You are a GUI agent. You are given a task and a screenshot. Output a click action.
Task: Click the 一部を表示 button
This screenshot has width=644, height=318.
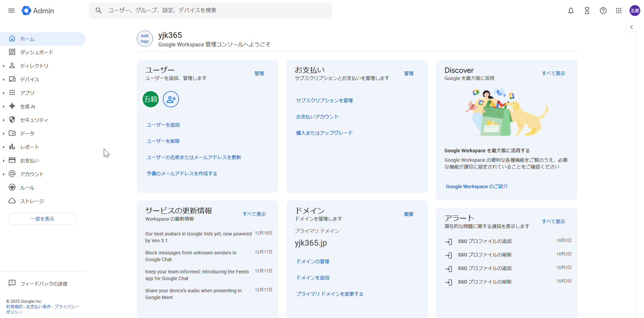click(x=42, y=219)
